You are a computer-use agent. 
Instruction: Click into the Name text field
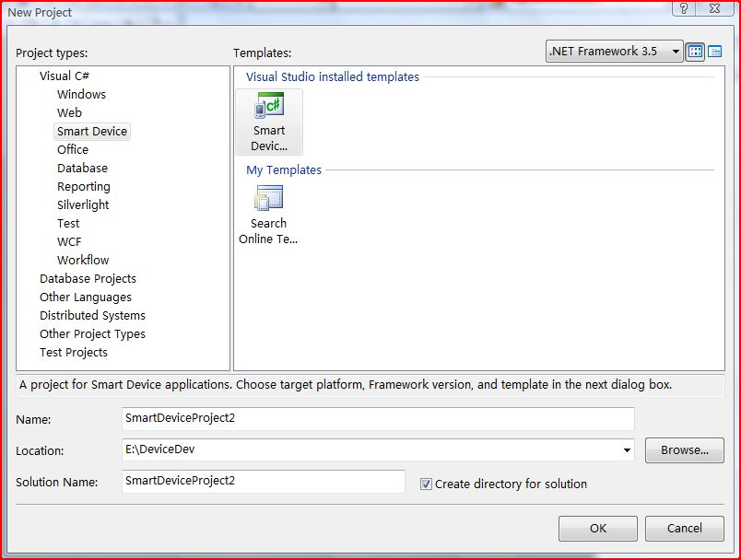(x=378, y=419)
